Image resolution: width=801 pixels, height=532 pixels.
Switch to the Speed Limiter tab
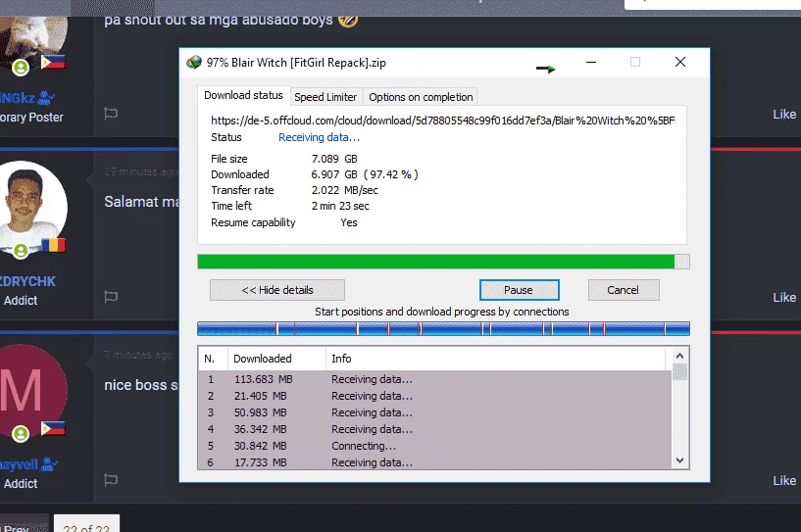pyautogui.click(x=325, y=97)
